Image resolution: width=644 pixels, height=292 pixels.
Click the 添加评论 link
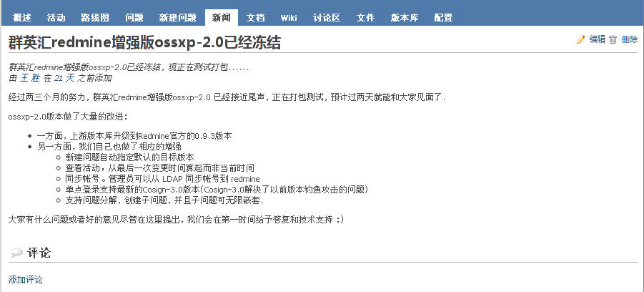coord(26,280)
